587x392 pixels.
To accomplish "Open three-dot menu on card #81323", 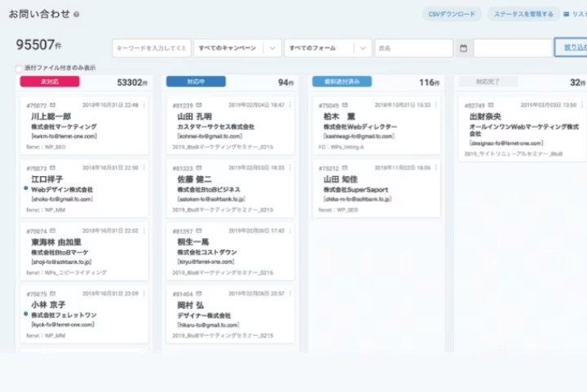I will (x=290, y=167).
